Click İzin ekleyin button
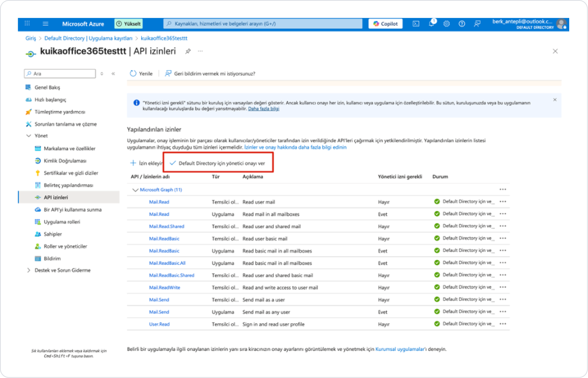Screen dimensions: 588x378 tap(146, 163)
